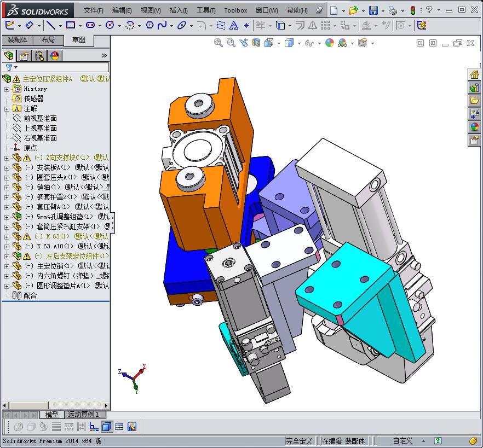The height and width of the screenshot is (448, 483).
Task: Switch to the 布局 command tab
Action: [48, 40]
